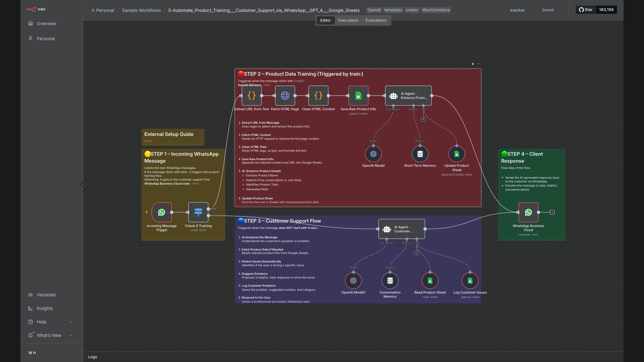This screenshot has width=644, height=362.
Task: Select the Check If Training switch node
Action: tap(198, 212)
